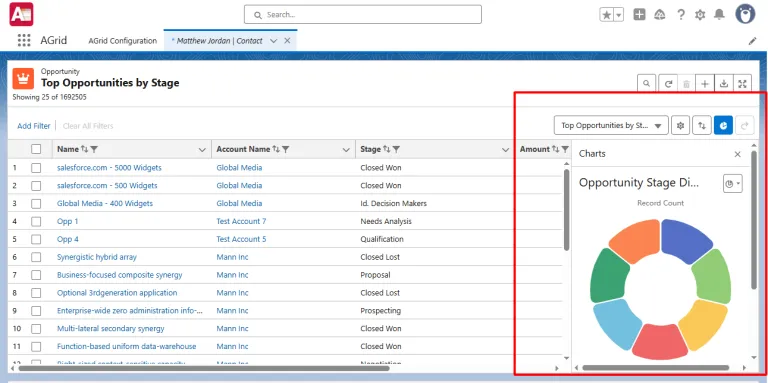
Task: Click in the global Search box
Action: [x=363, y=15]
